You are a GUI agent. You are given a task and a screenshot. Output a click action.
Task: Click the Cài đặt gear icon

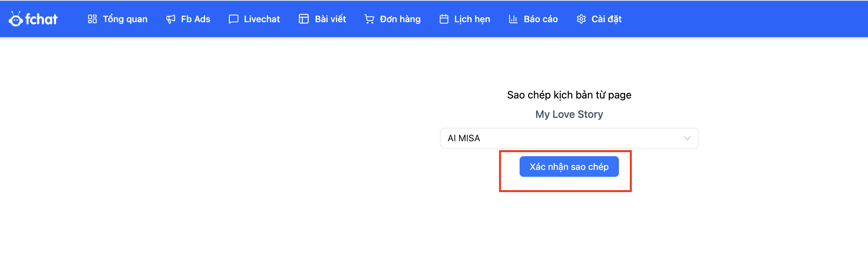click(x=581, y=19)
